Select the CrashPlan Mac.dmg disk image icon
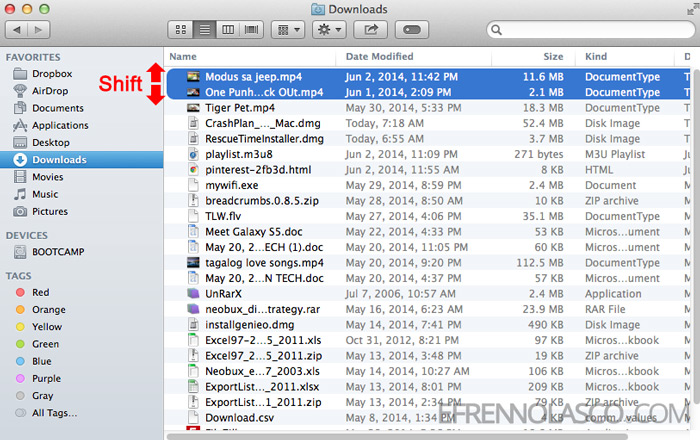 pyautogui.click(x=193, y=123)
